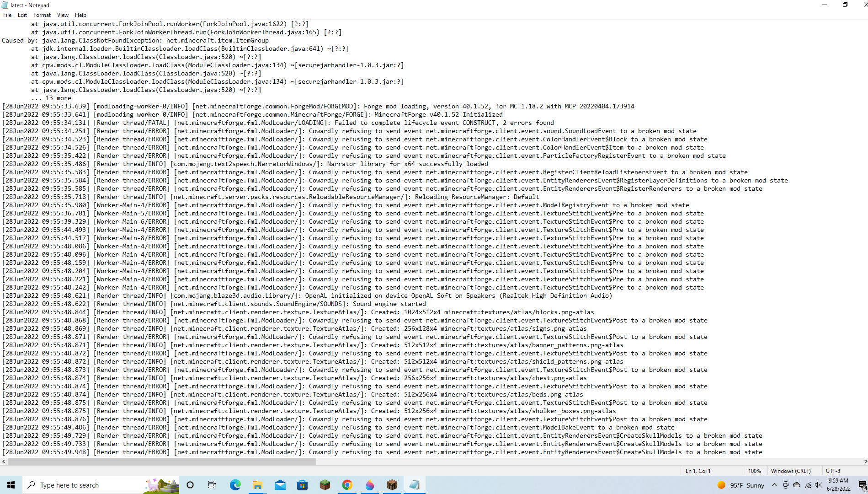Image resolution: width=868 pixels, height=494 pixels.
Task: Open the Minecraft grass block launcher
Action: (325, 485)
